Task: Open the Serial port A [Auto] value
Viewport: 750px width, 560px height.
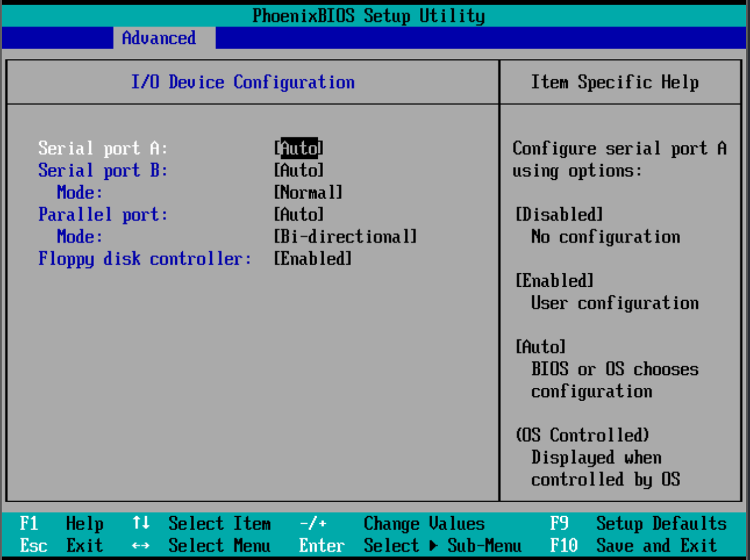Action: pyautogui.click(x=298, y=148)
